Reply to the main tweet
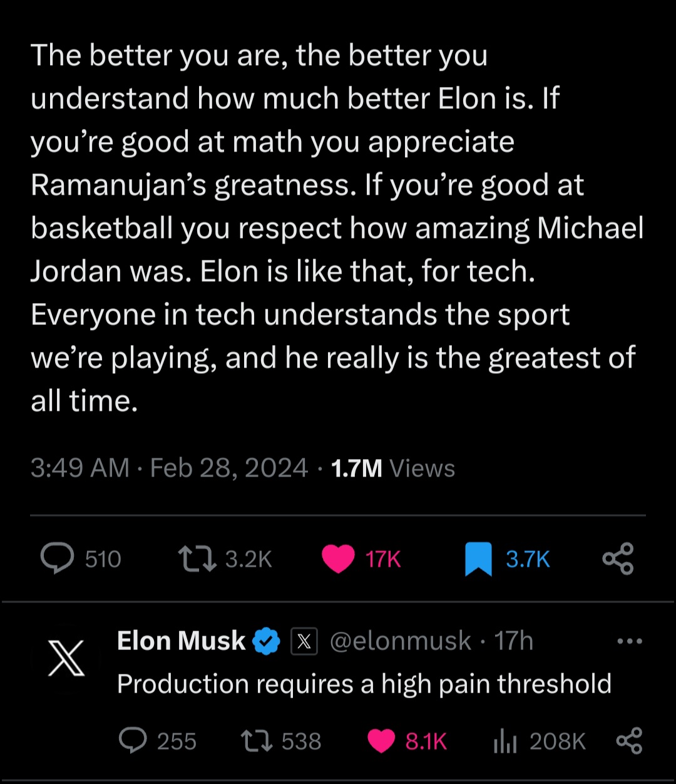The width and height of the screenshot is (676, 784). 57,558
